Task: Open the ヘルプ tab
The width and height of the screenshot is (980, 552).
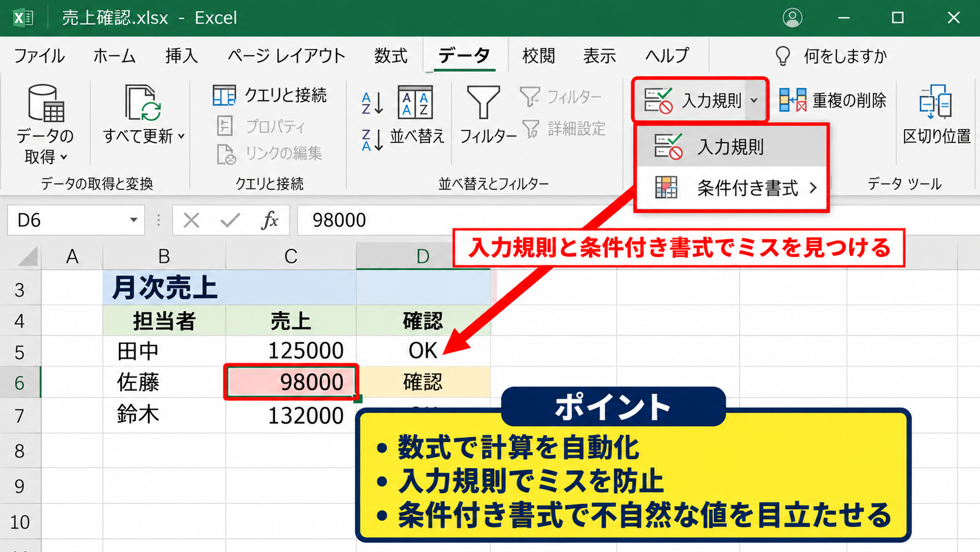Action: click(667, 56)
